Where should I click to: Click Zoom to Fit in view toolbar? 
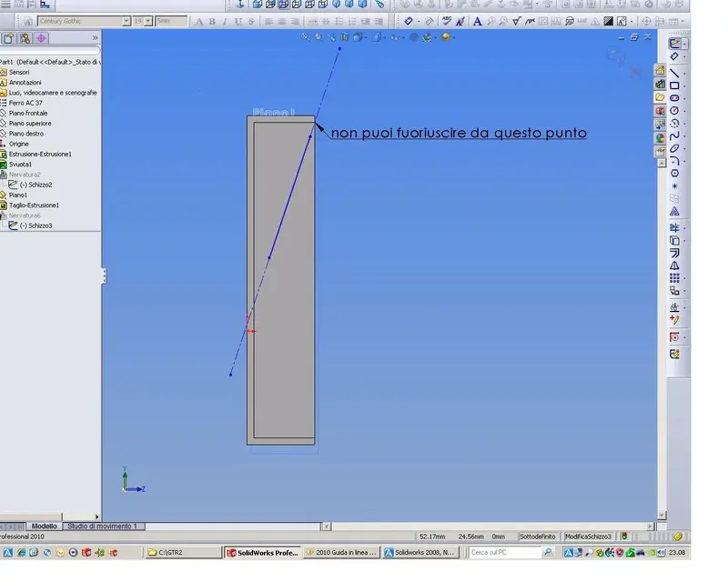(305, 37)
